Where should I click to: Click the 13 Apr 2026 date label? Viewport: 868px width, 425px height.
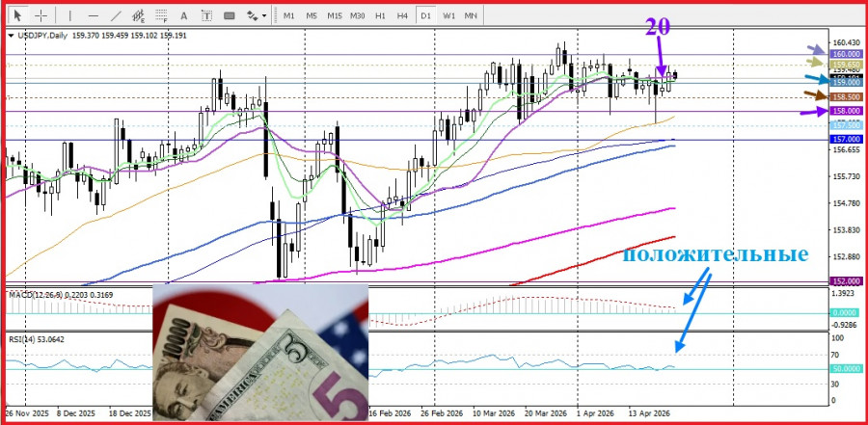[648, 413]
